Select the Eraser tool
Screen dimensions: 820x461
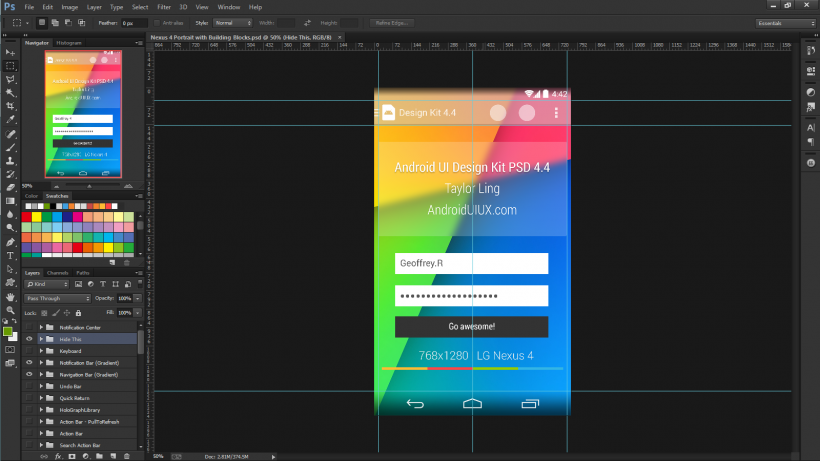pos(10,188)
